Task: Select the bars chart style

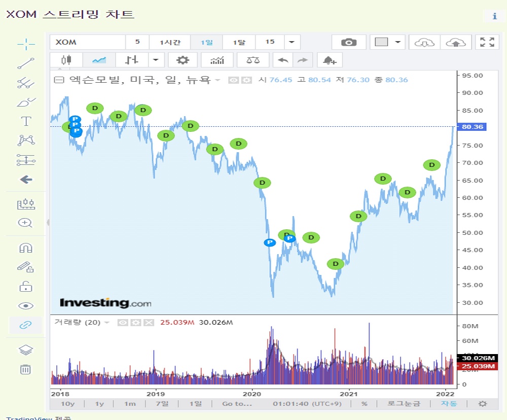Action: coord(132,60)
